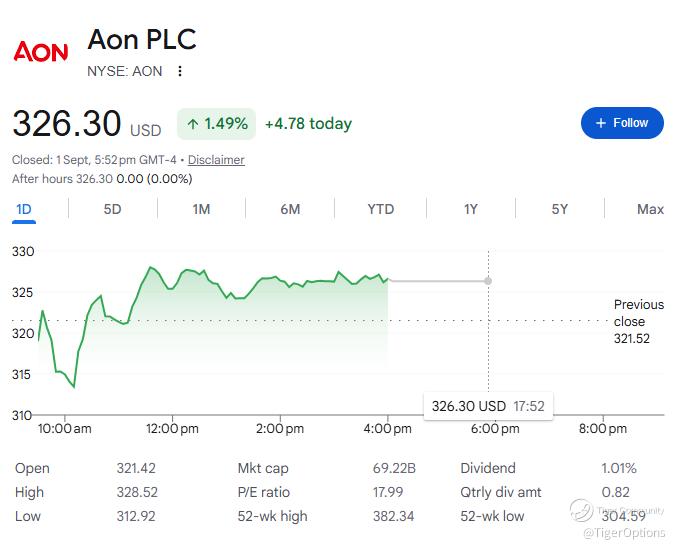Click the AON company logo
The image size is (678, 548).
pyautogui.click(x=41, y=51)
